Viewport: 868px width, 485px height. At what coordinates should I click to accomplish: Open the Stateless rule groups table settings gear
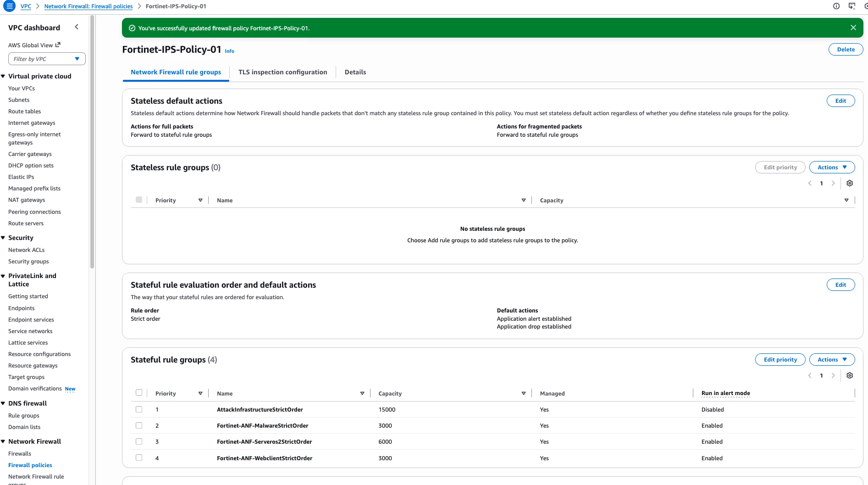(x=850, y=184)
